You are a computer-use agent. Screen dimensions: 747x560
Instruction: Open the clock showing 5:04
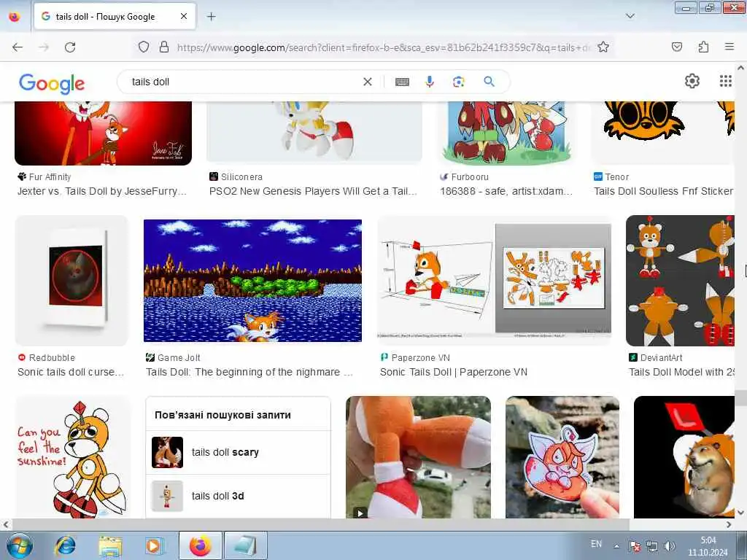click(x=708, y=546)
